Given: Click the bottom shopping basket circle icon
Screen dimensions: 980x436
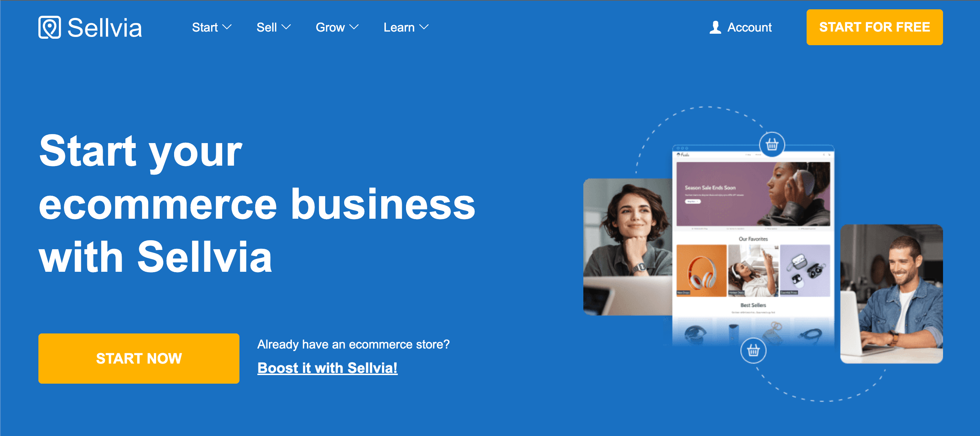Looking at the screenshot, I should pyautogui.click(x=753, y=350).
